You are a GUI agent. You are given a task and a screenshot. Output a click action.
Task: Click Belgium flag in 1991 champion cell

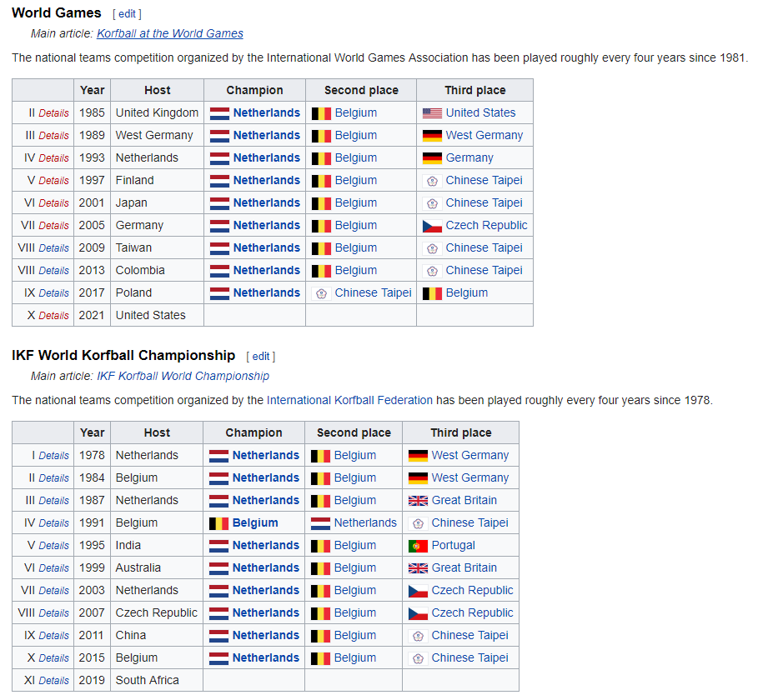click(x=218, y=523)
